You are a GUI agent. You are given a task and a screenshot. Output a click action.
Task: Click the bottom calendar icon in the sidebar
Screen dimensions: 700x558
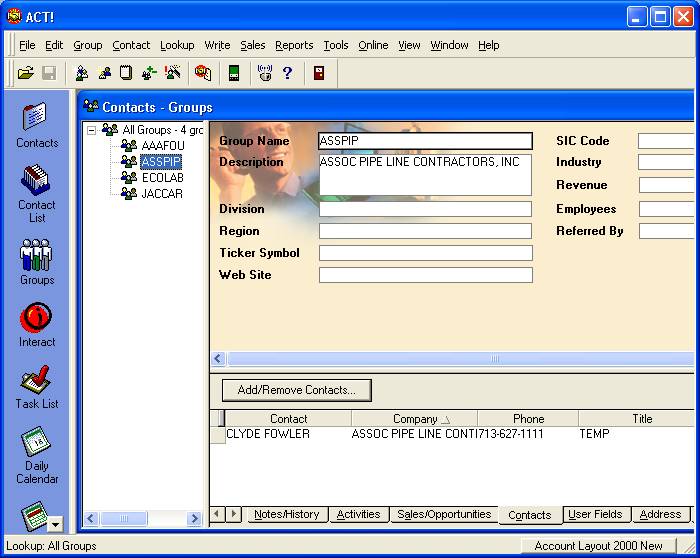[x=35, y=516]
